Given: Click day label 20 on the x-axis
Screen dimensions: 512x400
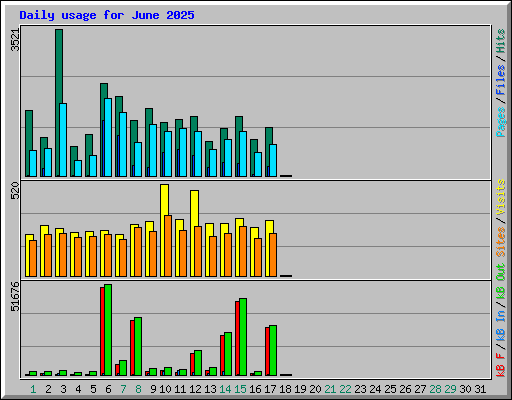Looking at the screenshot, I should (x=315, y=389).
